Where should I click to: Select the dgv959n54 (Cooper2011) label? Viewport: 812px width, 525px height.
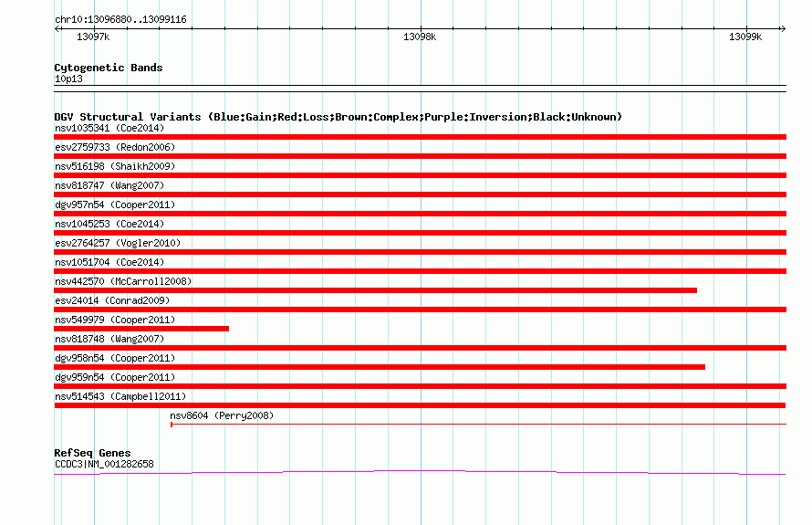[x=115, y=377]
